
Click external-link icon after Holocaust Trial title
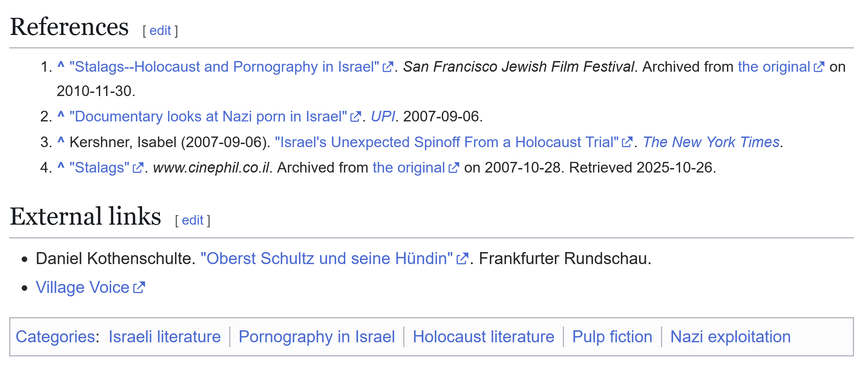click(x=627, y=142)
